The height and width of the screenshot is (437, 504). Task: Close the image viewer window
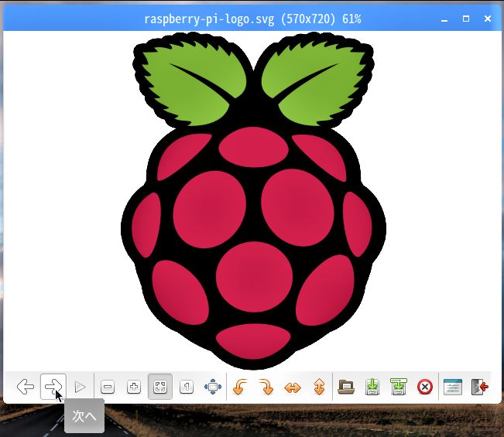coord(488,19)
